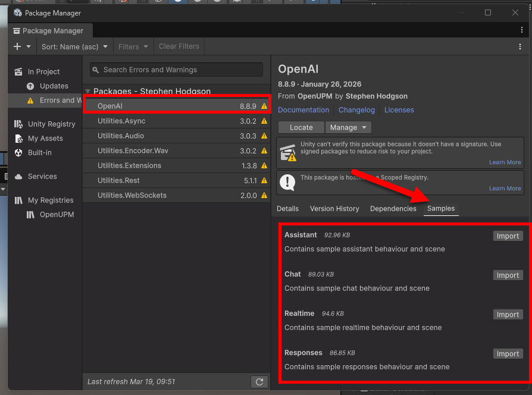Open the Sort: Name (asc) dropdown
Screen dimensions: 532x395
pyautogui.click(x=74, y=46)
